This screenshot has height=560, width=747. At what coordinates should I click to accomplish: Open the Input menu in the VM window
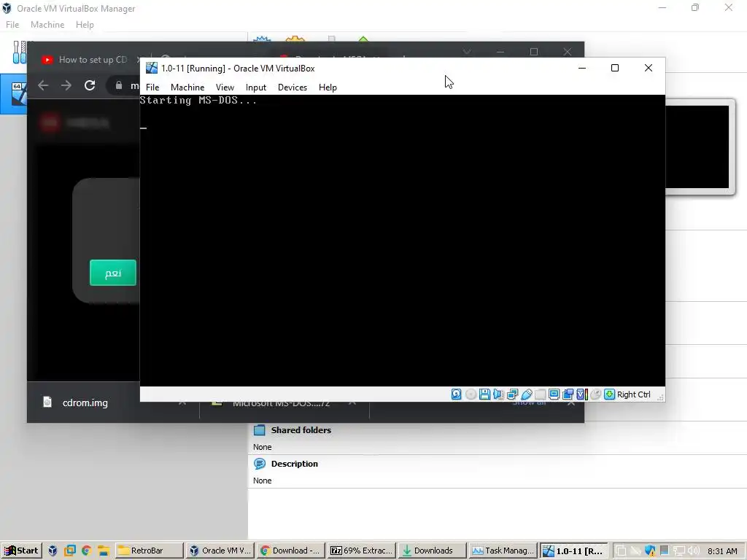point(256,87)
